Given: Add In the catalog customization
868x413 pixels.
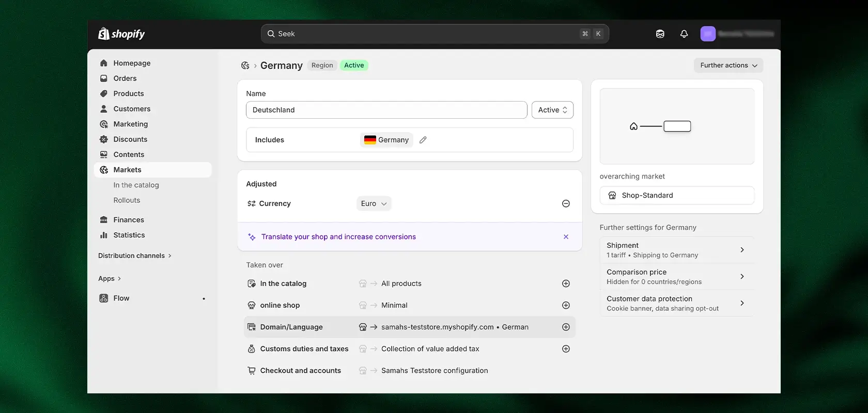Looking at the screenshot, I should pyautogui.click(x=566, y=283).
